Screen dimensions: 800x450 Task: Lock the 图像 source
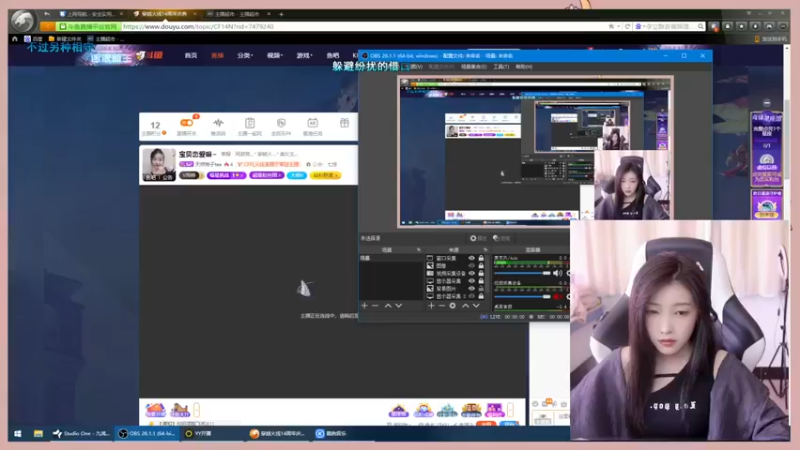pyautogui.click(x=481, y=266)
